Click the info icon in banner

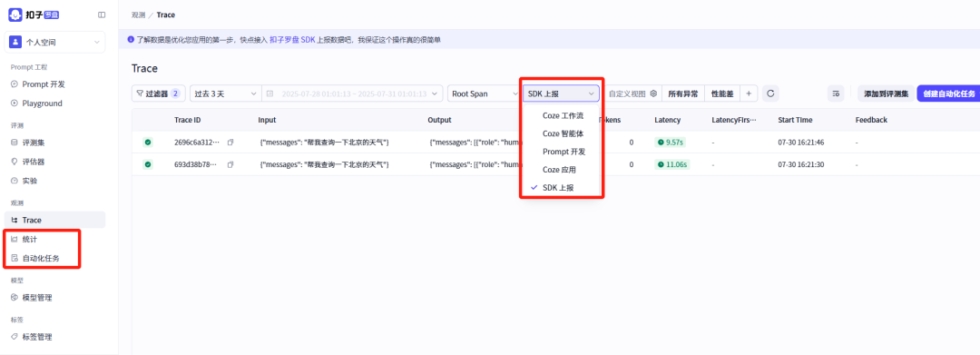[131, 39]
